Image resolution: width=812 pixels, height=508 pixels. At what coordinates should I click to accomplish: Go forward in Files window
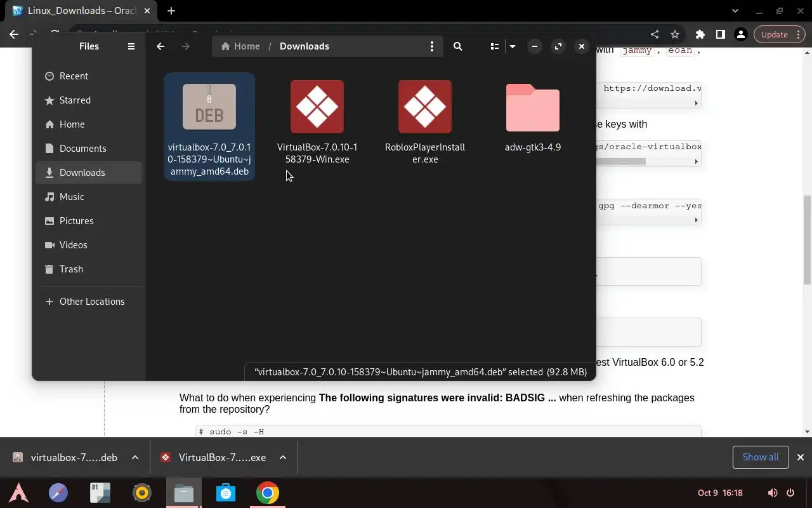point(185,46)
